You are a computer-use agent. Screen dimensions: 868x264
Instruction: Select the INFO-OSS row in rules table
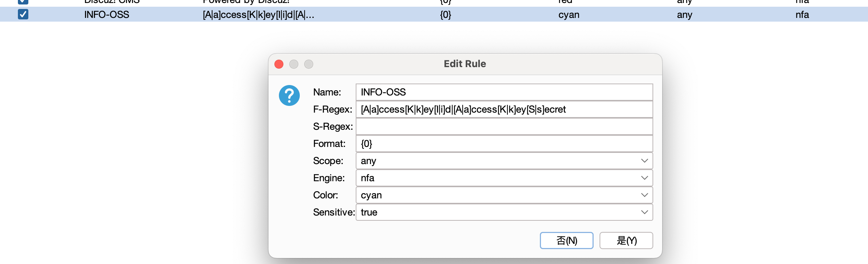pos(434,15)
